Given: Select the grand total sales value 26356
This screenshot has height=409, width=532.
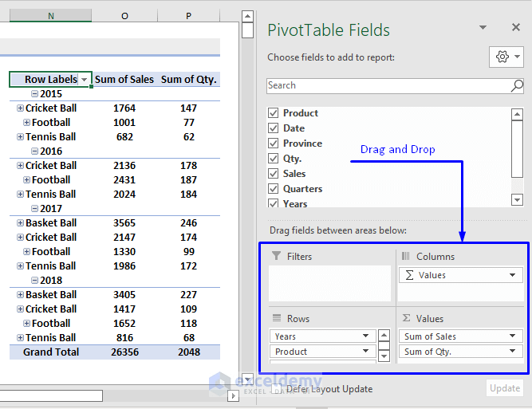Looking at the screenshot, I should click(124, 352).
